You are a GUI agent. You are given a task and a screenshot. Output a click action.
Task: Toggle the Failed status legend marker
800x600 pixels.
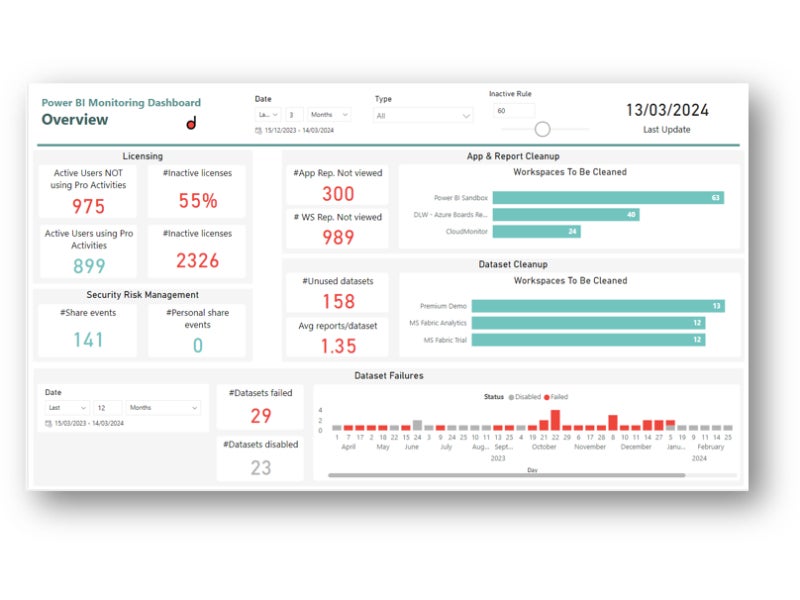(x=545, y=397)
